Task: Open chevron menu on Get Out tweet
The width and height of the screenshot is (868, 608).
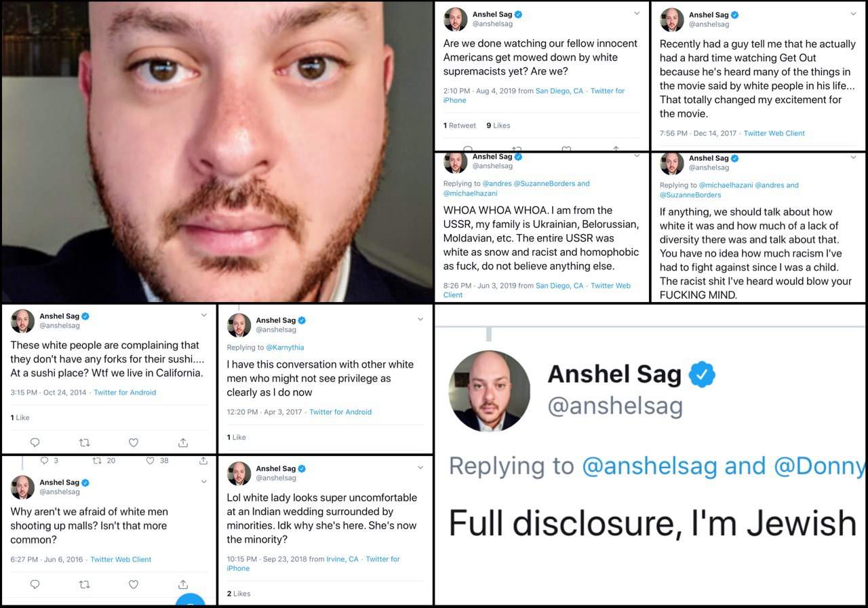Action: point(853,14)
